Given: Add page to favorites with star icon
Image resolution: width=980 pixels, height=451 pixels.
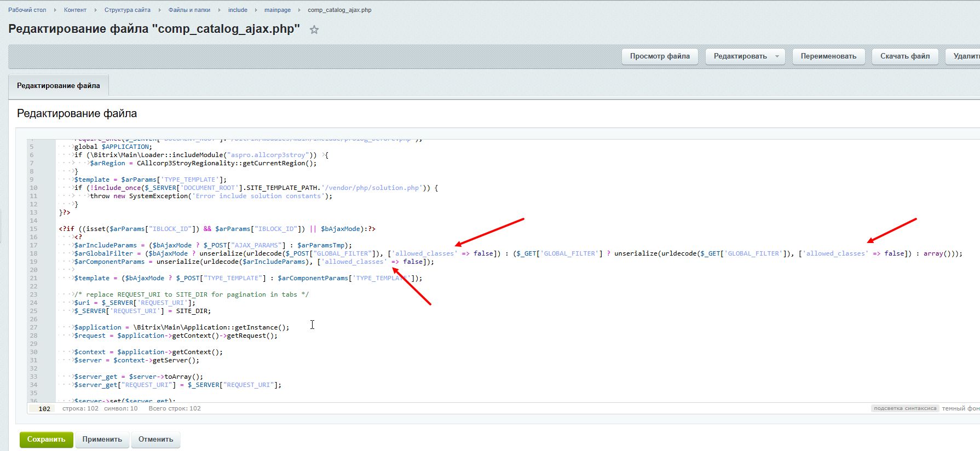Looking at the screenshot, I should point(314,30).
